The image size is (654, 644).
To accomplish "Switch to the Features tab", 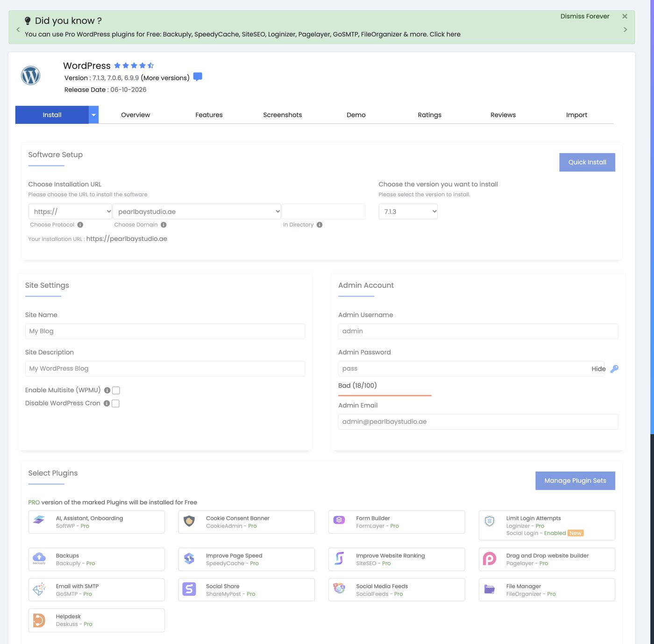I will pyautogui.click(x=209, y=115).
